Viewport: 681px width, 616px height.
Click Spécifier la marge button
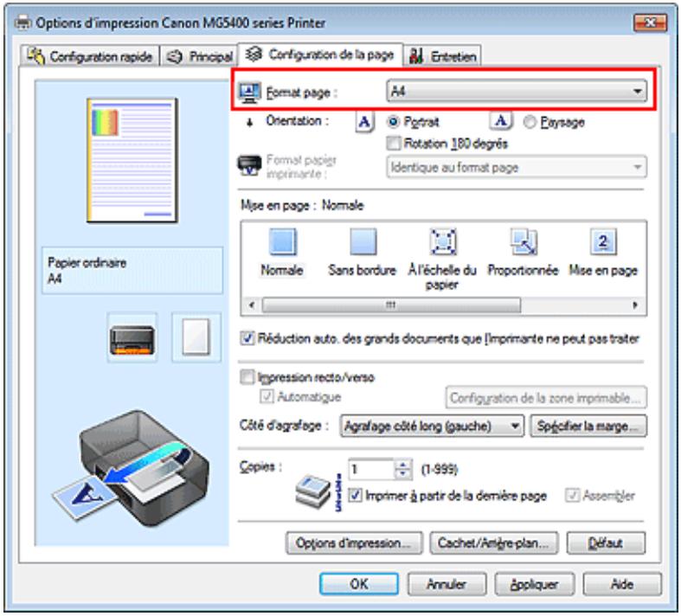pyautogui.click(x=588, y=426)
